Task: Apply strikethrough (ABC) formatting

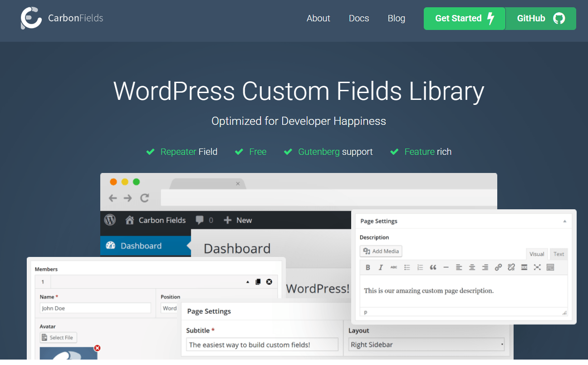Action: 394,267
